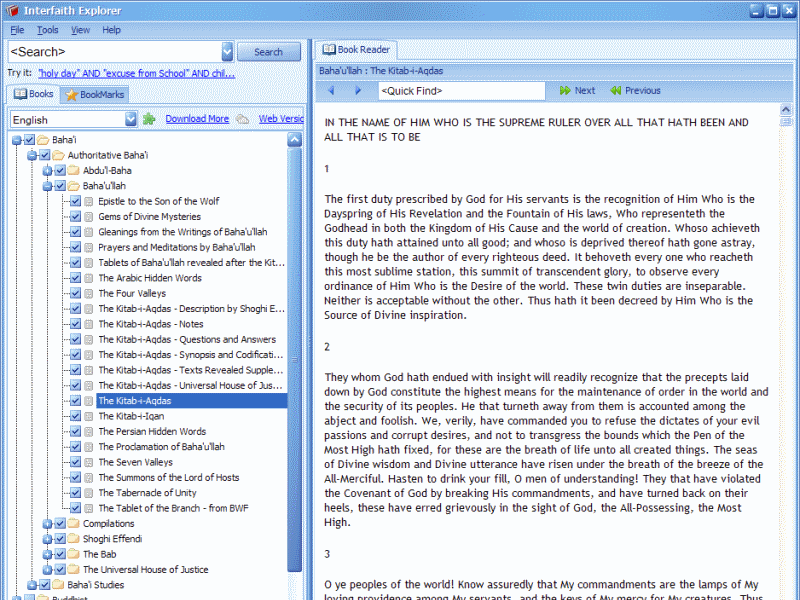The width and height of the screenshot is (800, 600).
Task: Focus the main Search input field
Action: tap(115, 52)
